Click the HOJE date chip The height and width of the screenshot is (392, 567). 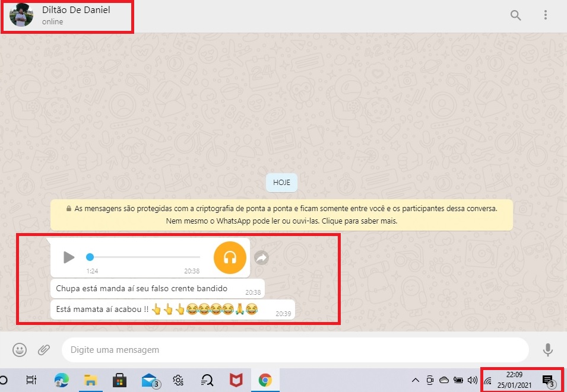(281, 183)
